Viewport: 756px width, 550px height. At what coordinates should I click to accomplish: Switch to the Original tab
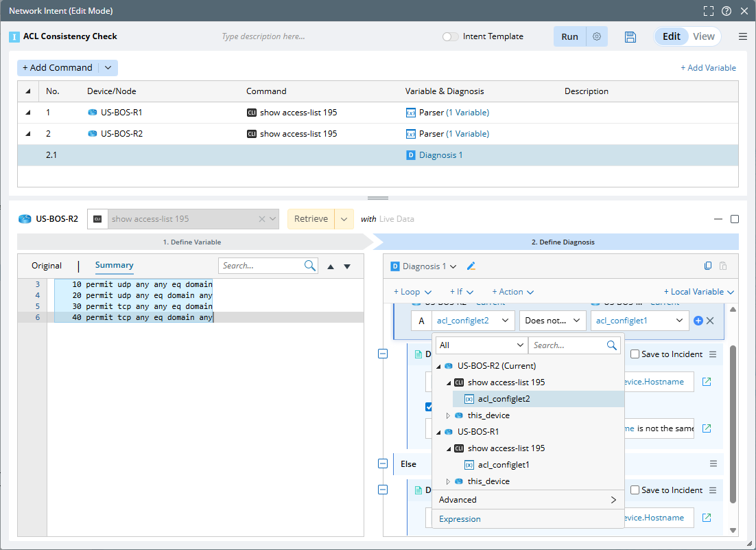pos(47,266)
